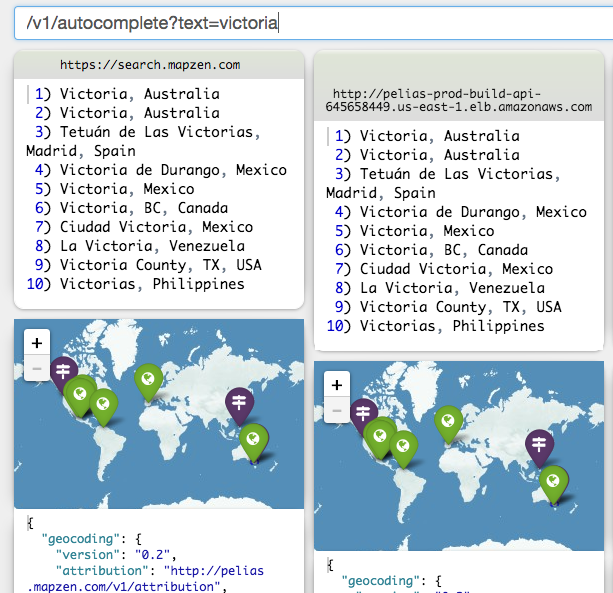Image resolution: width=613 pixels, height=593 pixels.
Task: Select Ciudad Victoria, Mexico in left list
Action: tap(144, 227)
